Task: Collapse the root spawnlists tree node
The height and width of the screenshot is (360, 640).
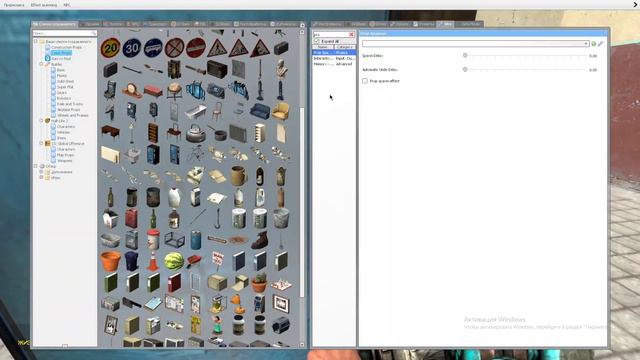Action: click(x=36, y=41)
